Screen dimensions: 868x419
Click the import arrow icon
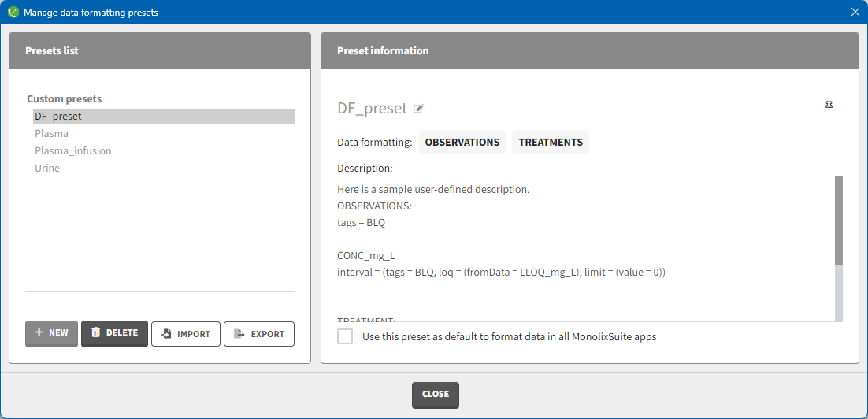coord(166,334)
